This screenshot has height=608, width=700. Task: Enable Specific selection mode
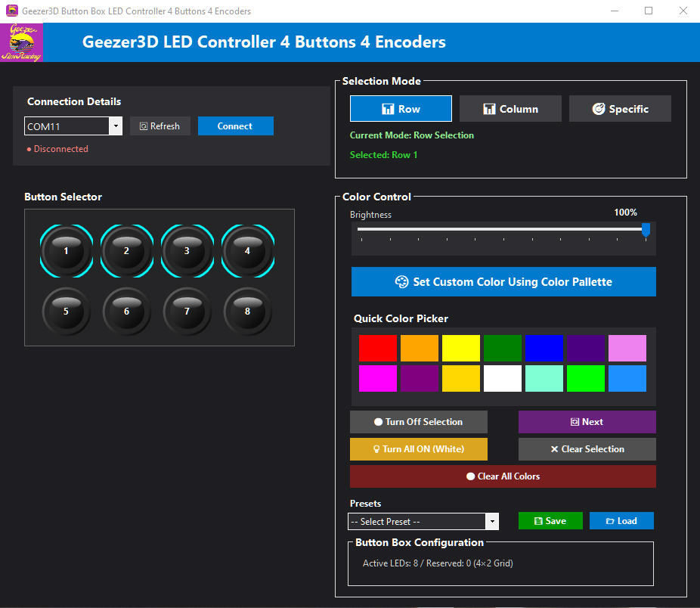[x=620, y=109]
